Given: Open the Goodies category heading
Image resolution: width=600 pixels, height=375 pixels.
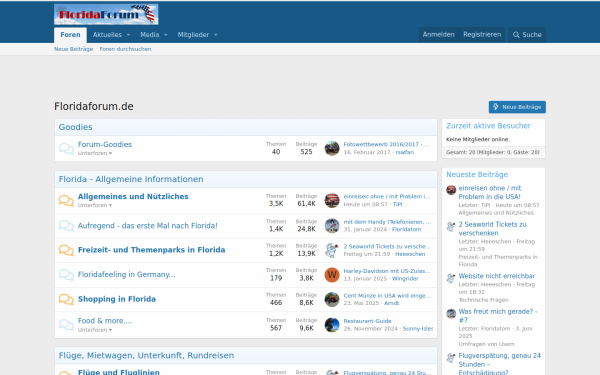Looking at the screenshot, I should (x=75, y=127).
